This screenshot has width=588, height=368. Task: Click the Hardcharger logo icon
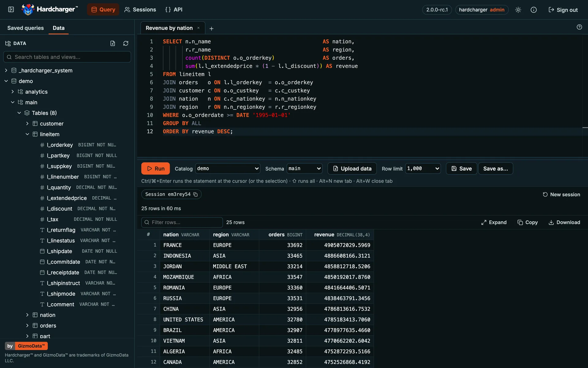(28, 10)
